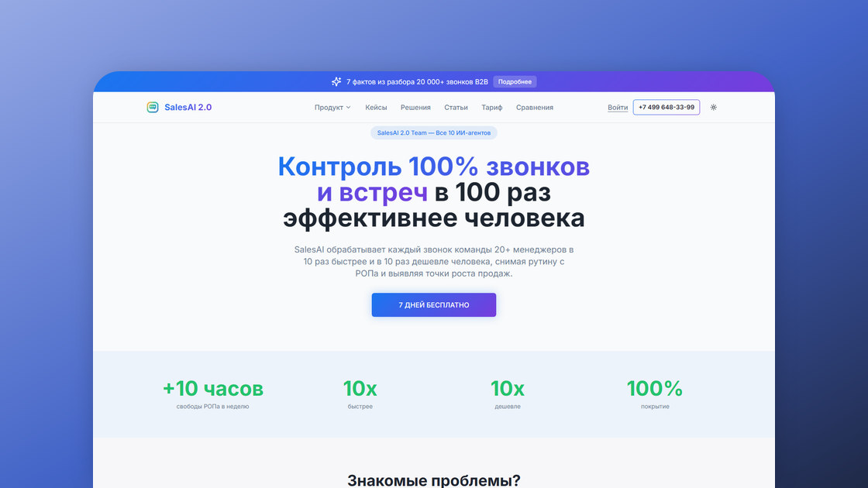Expand the Продукт dropdown menu
The image size is (868, 488).
[332, 108]
